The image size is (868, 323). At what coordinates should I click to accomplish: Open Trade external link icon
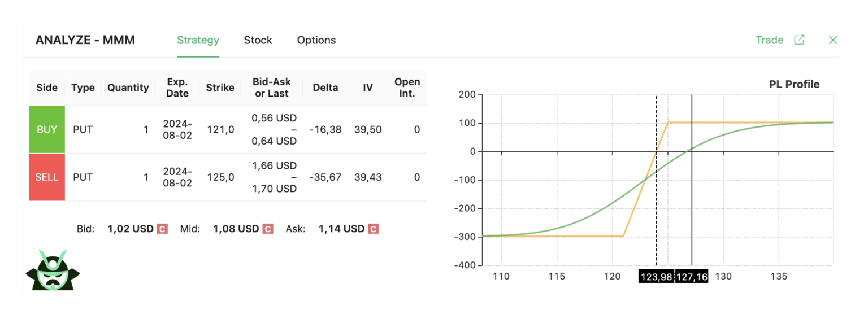(x=799, y=40)
